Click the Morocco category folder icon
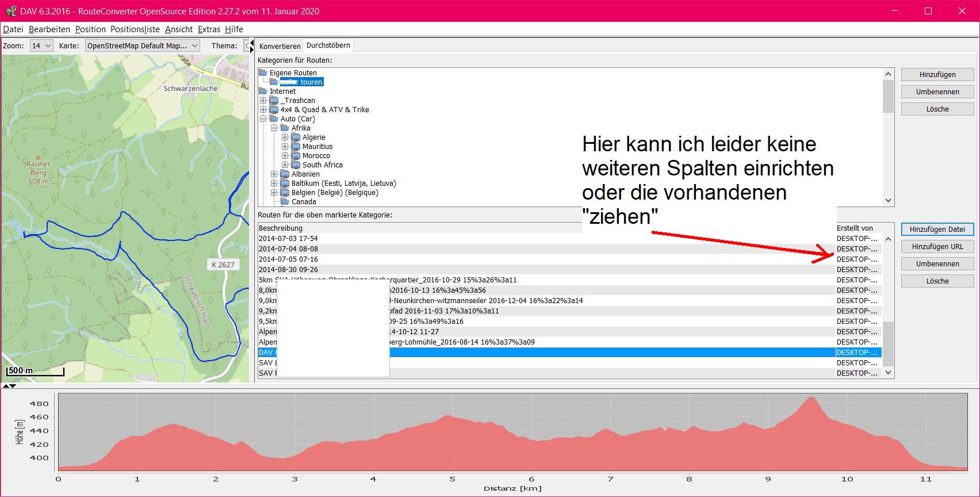The height and width of the screenshot is (497, 980). (x=296, y=156)
